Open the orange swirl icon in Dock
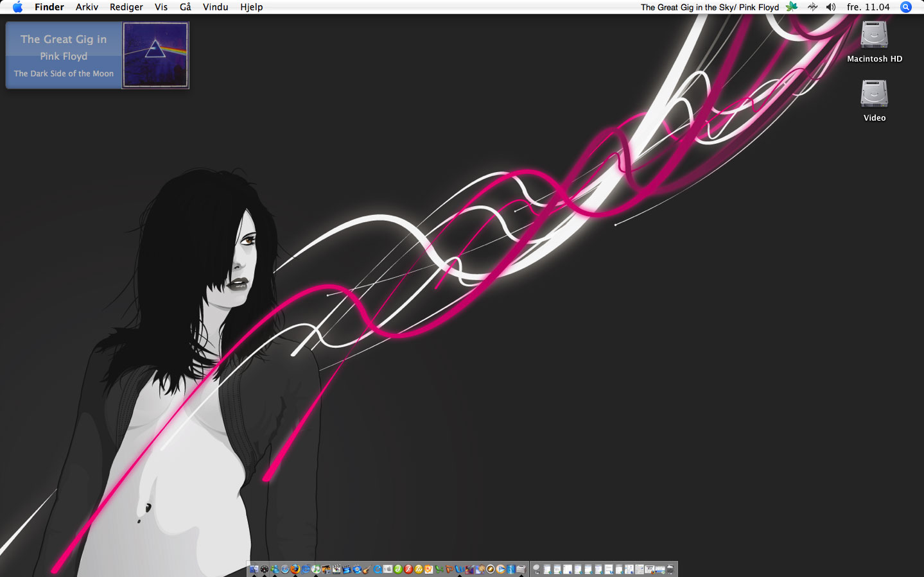This screenshot has width=924, height=577. [491, 569]
